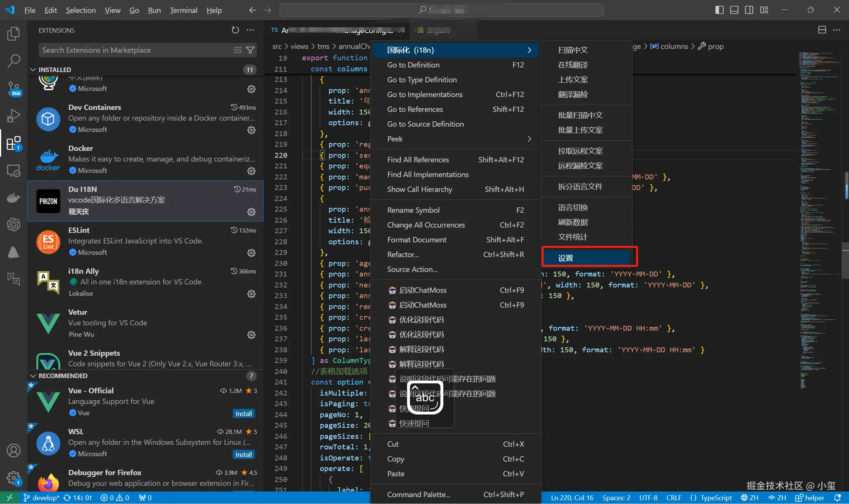Install the Vue - Official extension
Viewport: 849px width, 504px height.
(243, 414)
